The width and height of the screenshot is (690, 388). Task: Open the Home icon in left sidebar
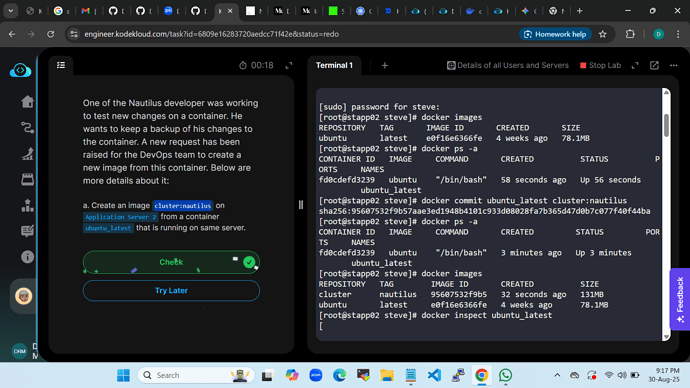tap(27, 102)
